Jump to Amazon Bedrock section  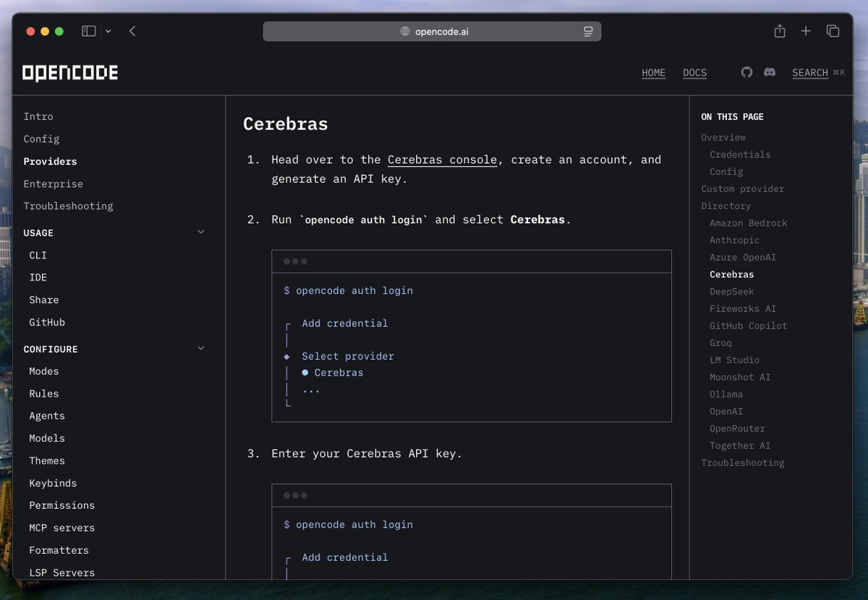(749, 223)
